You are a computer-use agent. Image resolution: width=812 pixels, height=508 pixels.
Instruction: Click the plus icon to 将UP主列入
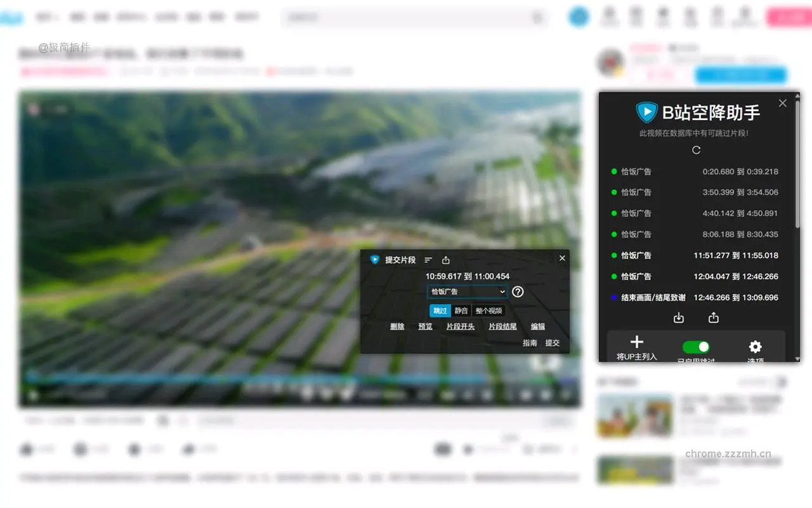coord(636,342)
